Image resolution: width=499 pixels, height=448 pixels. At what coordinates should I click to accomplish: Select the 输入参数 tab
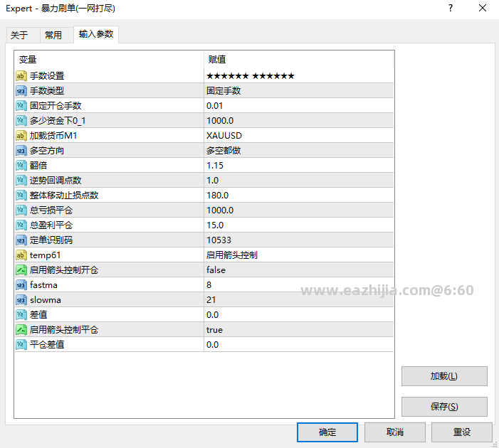(96, 34)
